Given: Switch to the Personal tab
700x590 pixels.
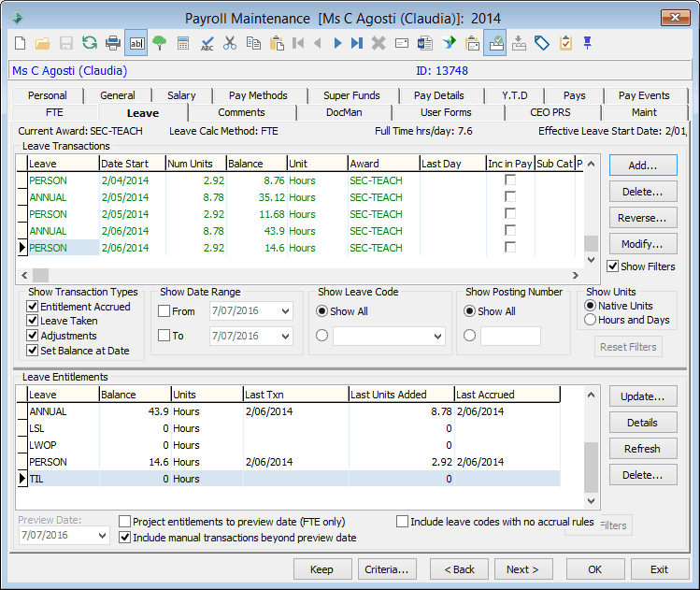Looking at the screenshot, I should [48, 95].
